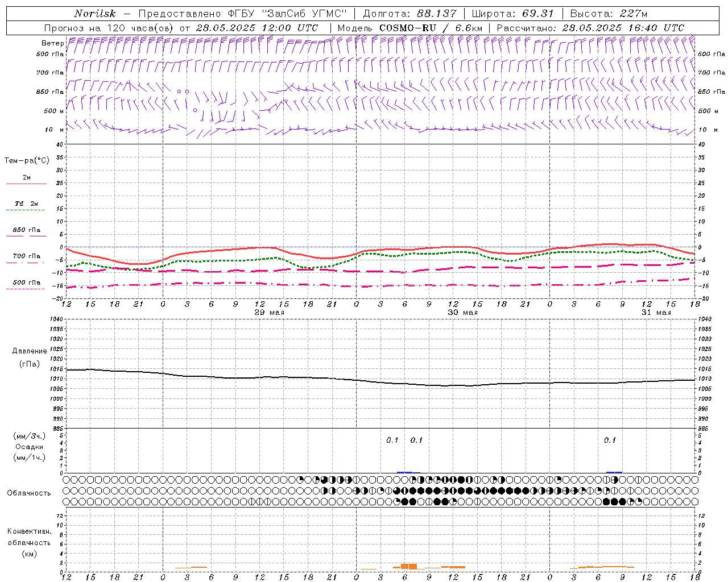Click the COSMO-RU model name in header
This screenshot has height=582, width=728.
pyautogui.click(x=407, y=28)
